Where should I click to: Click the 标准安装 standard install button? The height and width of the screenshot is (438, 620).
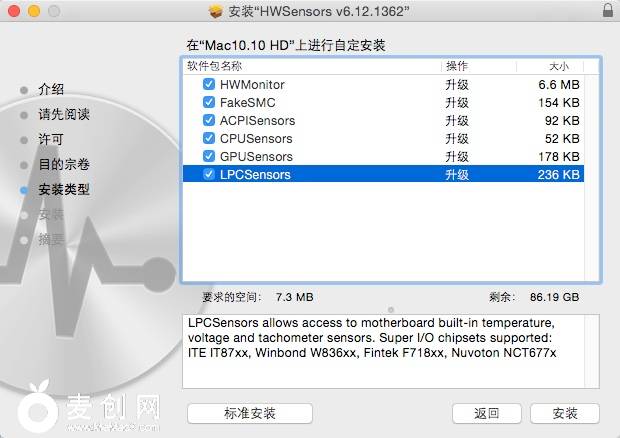[250, 413]
